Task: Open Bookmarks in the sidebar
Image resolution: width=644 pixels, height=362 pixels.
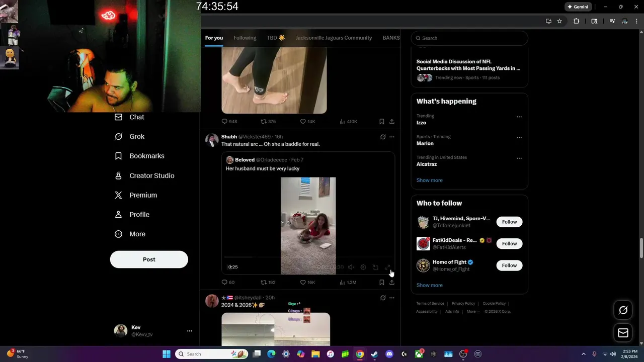Action: click(x=139, y=156)
